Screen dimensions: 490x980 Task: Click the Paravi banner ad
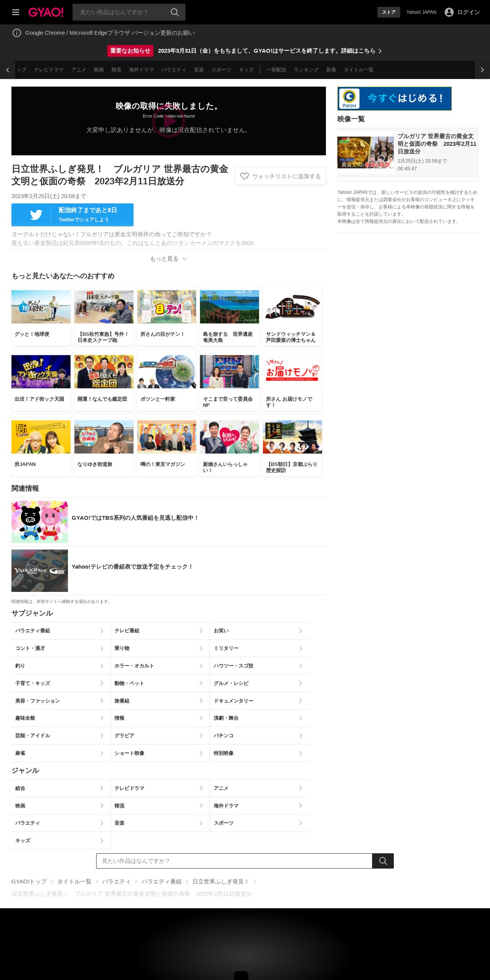(395, 98)
